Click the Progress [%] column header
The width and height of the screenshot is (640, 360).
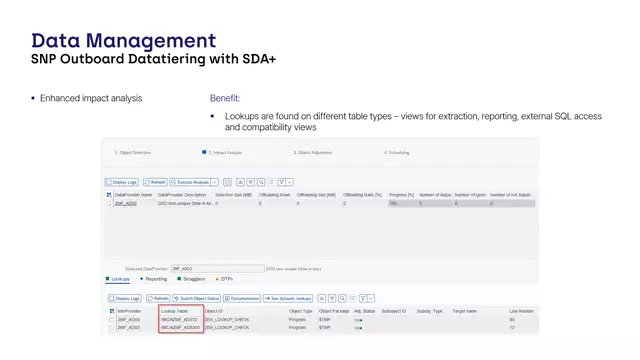coord(402,195)
